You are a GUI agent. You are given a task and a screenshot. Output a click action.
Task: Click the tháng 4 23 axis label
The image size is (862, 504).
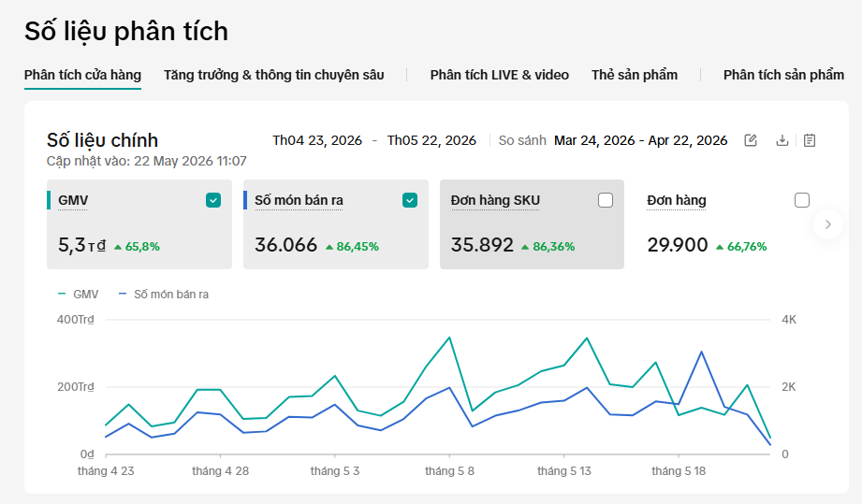(x=106, y=471)
